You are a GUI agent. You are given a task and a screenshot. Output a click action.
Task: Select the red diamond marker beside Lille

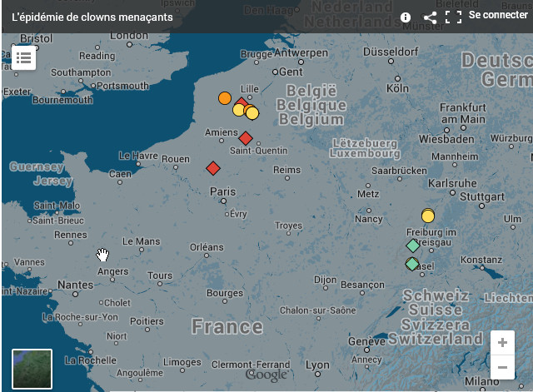(x=242, y=102)
